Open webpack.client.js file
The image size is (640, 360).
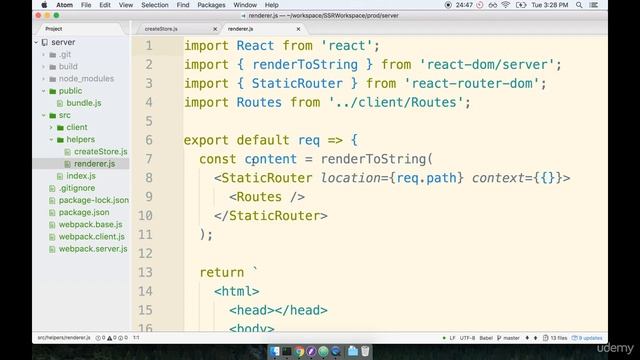coord(91,237)
